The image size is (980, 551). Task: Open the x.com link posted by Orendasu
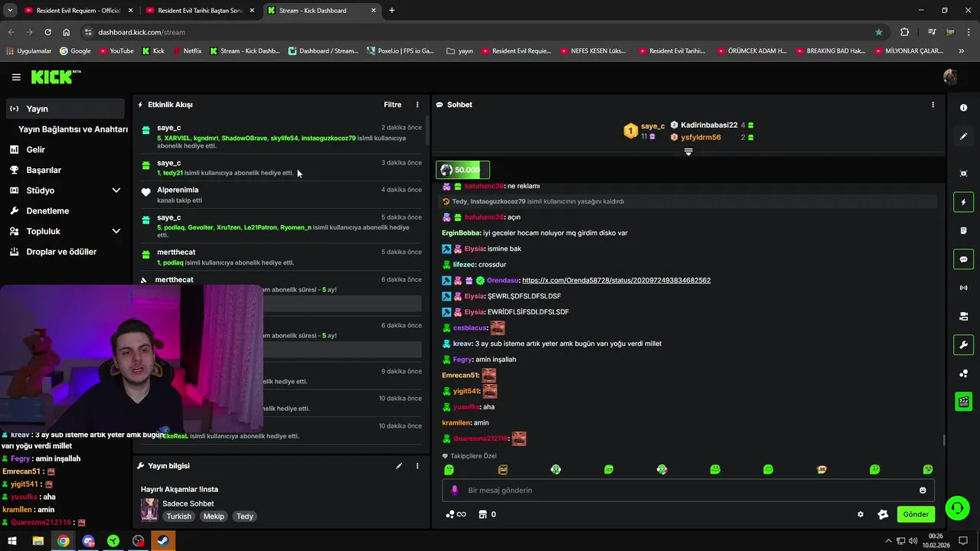click(616, 281)
